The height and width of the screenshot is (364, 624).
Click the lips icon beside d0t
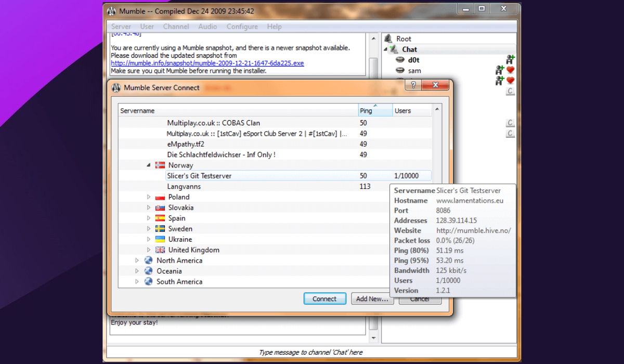pos(400,60)
